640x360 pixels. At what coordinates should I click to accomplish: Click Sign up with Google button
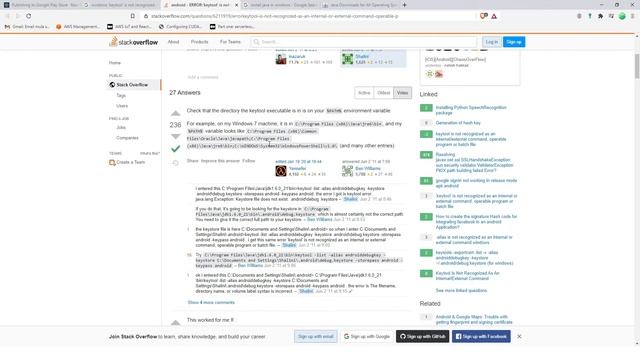[367, 336]
